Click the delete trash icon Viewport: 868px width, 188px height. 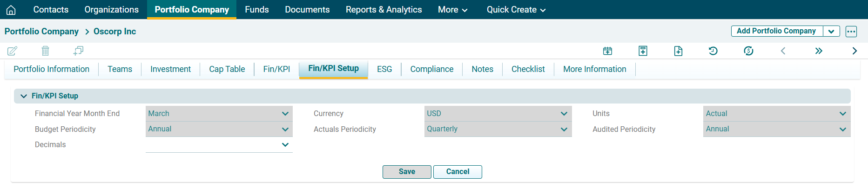(x=45, y=51)
